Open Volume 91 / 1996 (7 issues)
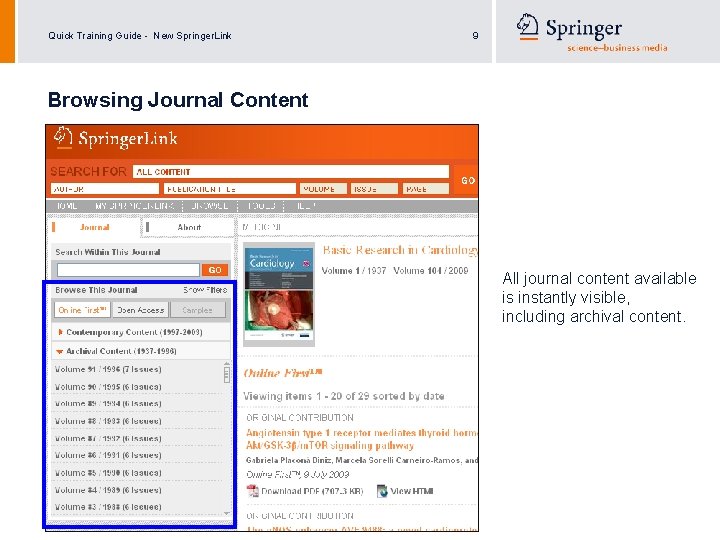This screenshot has width=720, height=540. tap(108, 369)
